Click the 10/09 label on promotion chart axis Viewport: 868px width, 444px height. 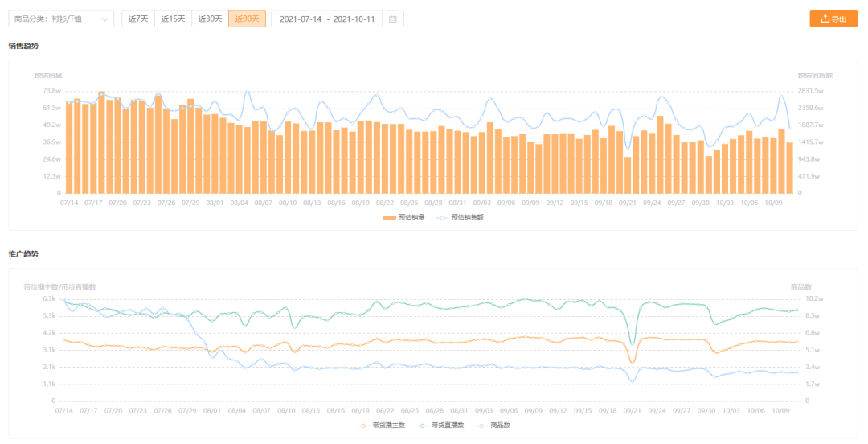click(781, 411)
